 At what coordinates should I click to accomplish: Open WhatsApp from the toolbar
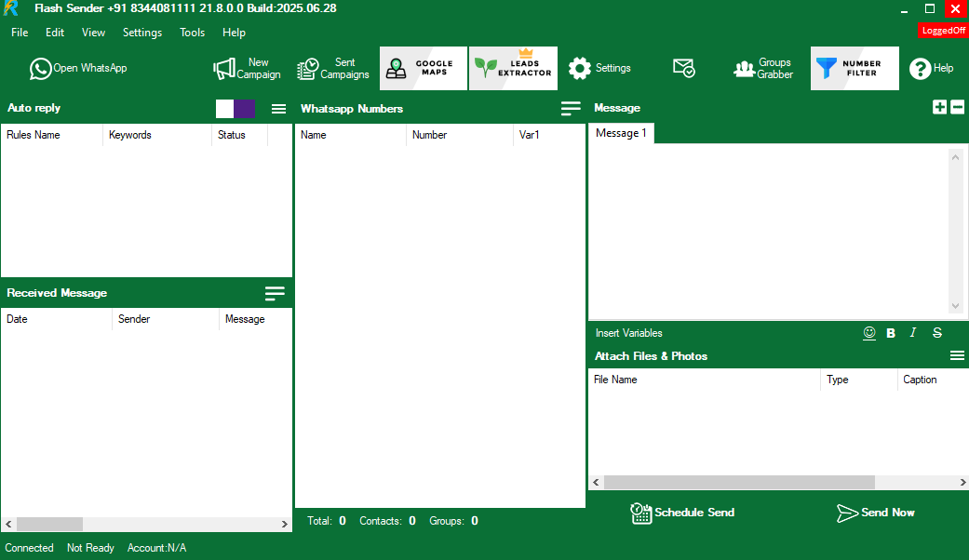(78, 68)
